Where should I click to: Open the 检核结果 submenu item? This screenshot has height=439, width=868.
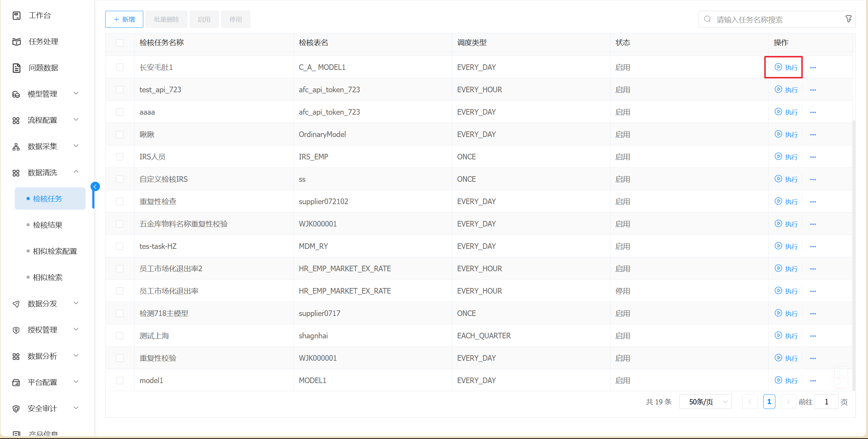tap(48, 225)
